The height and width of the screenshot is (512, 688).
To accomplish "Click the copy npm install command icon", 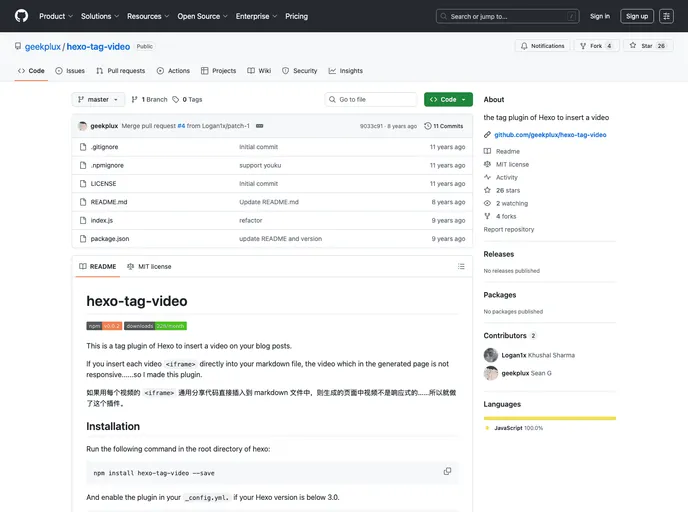I will click(447, 471).
